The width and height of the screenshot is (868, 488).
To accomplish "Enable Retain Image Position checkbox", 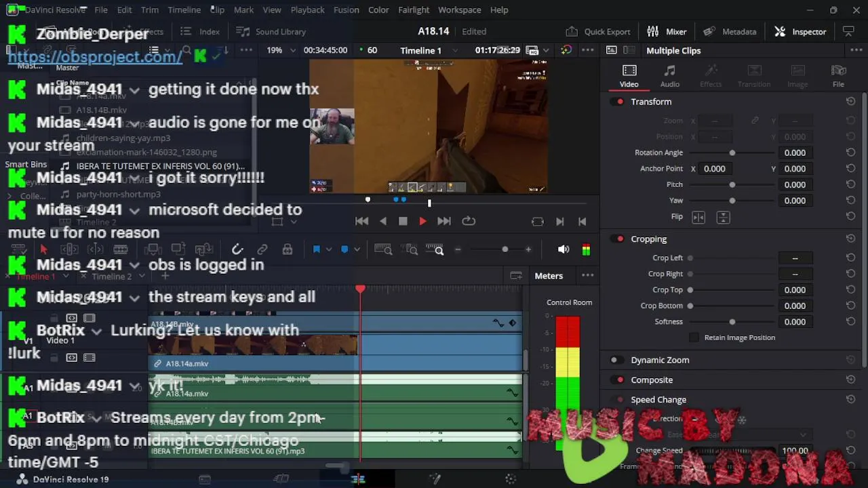I will [694, 338].
